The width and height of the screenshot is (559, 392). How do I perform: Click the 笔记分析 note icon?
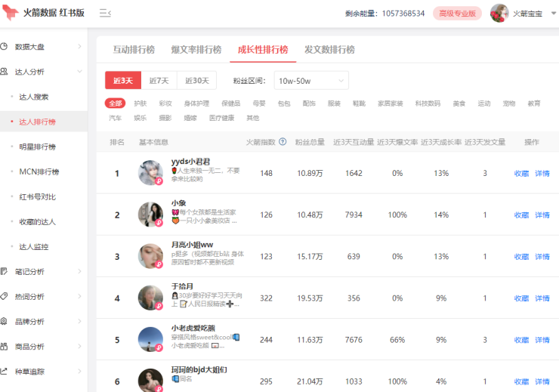pyautogui.click(x=4, y=271)
